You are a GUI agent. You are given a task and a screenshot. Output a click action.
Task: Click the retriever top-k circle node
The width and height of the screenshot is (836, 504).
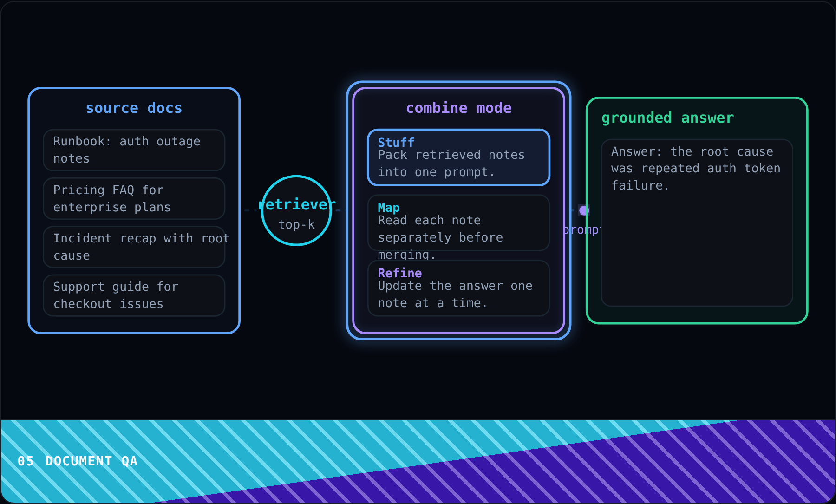tap(296, 210)
